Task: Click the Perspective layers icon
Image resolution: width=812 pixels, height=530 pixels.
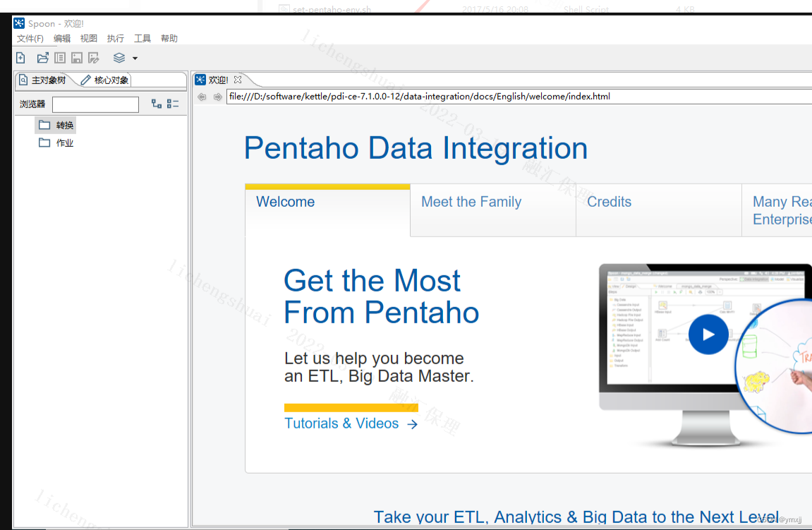Action: coord(119,58)
